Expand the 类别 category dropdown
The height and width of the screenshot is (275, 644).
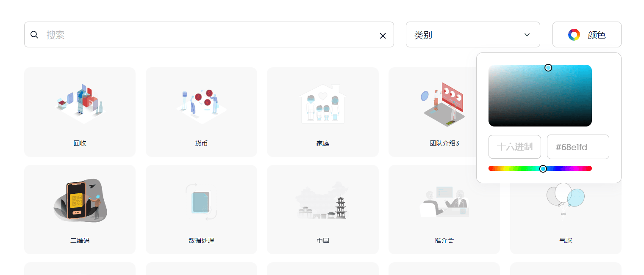(472, 34)
